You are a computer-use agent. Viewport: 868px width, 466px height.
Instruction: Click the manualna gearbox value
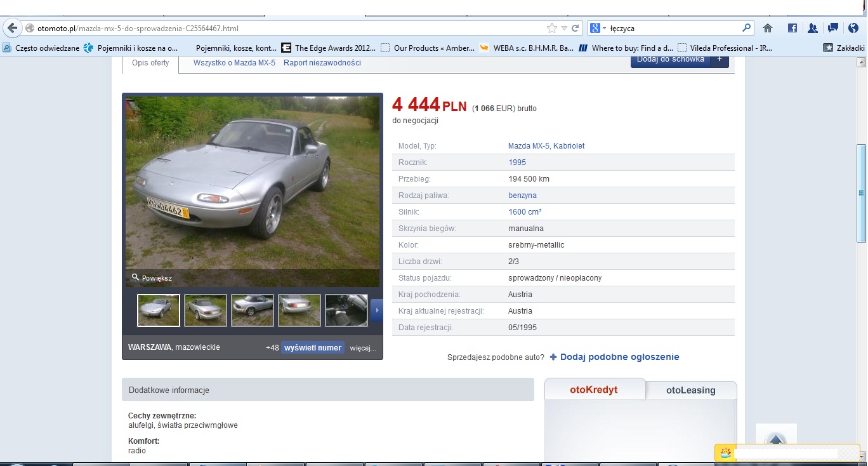click(526, 229)
